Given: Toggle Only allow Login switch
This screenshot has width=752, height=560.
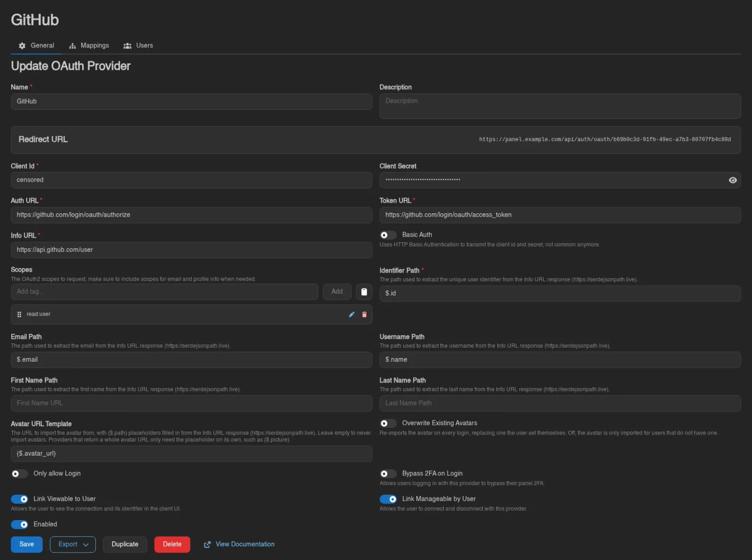Looking at the screenshot, I should pos(19,474).
